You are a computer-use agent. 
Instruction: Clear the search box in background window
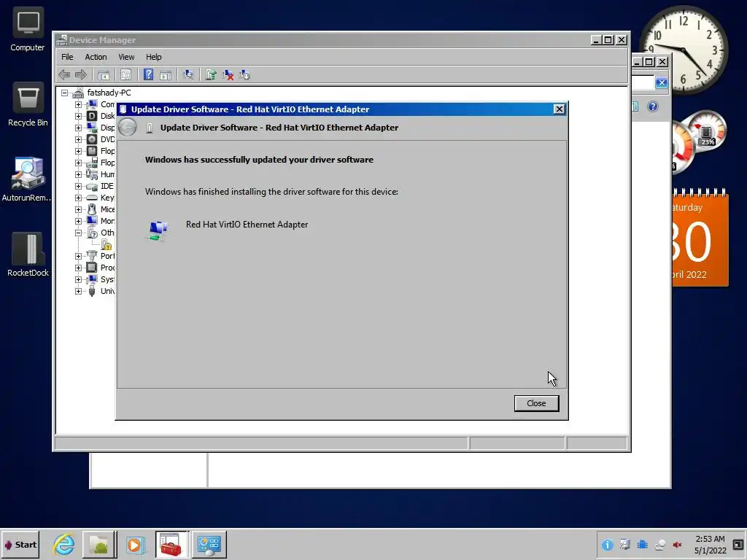[x=661, y=83]
